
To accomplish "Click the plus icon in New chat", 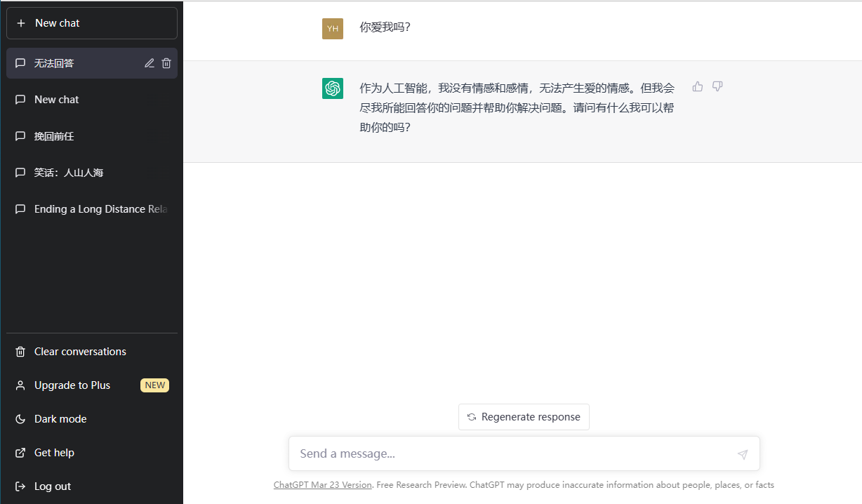I will coord(21,23).
